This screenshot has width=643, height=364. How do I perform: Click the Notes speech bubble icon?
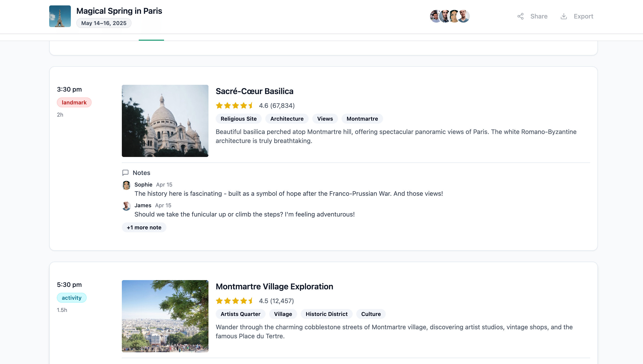[x=125, y=173]
